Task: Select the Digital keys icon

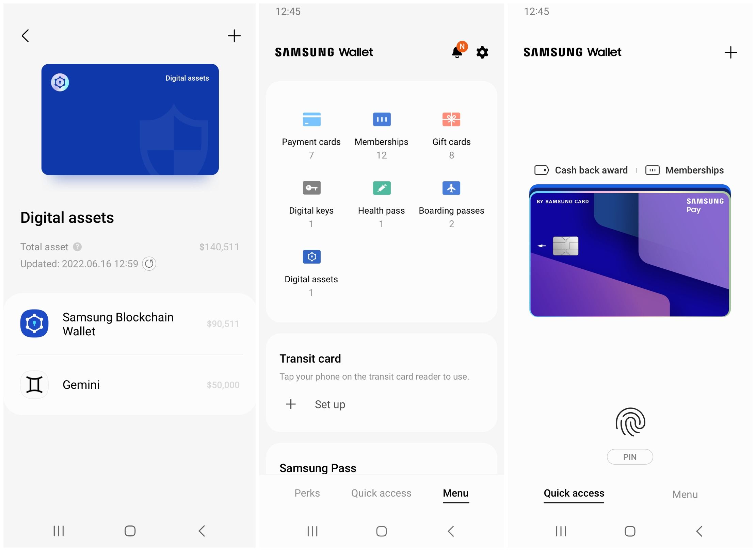Action: [310, 188]
